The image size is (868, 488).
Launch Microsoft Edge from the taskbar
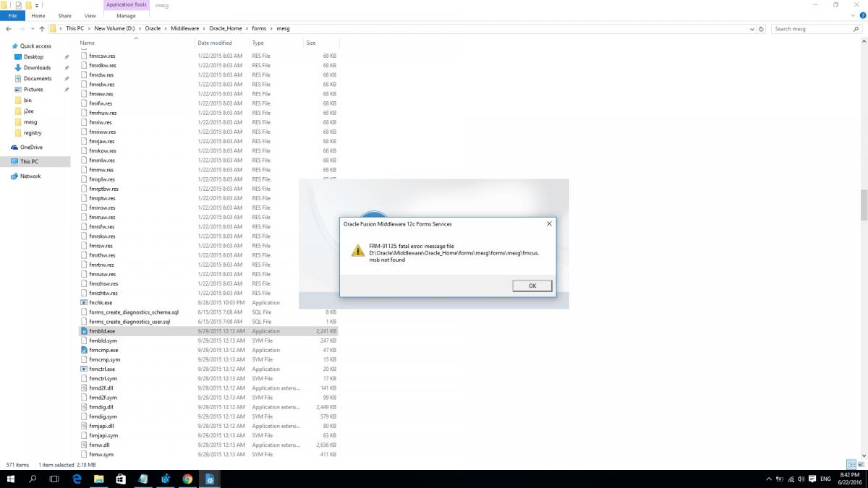[x=77, y=479]
